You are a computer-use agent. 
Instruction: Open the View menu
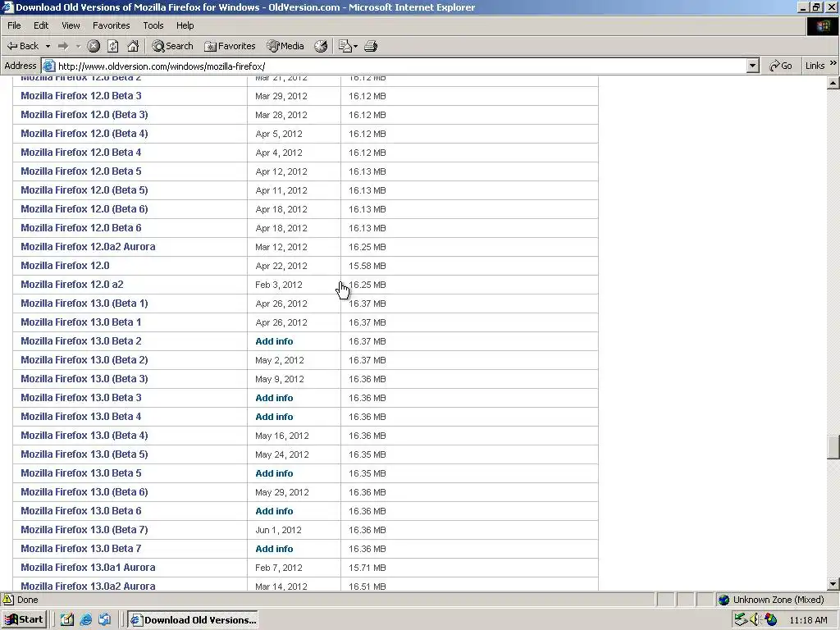coord(71,25)
